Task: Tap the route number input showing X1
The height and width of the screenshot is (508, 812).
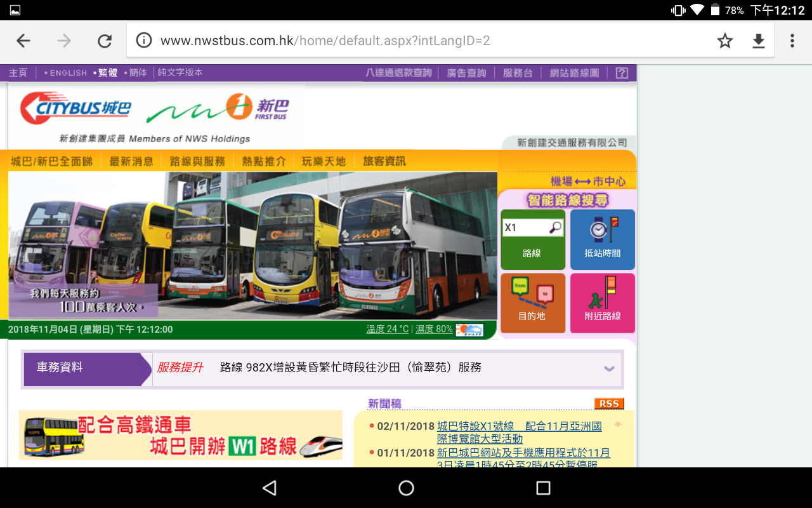Action: tap(525, 227)
